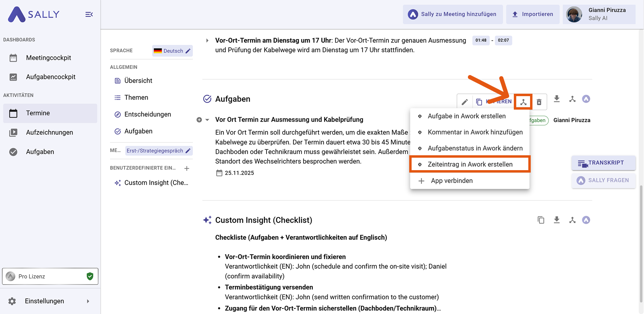Jump to the 01:48 timestamp

[x=481, y=40]
